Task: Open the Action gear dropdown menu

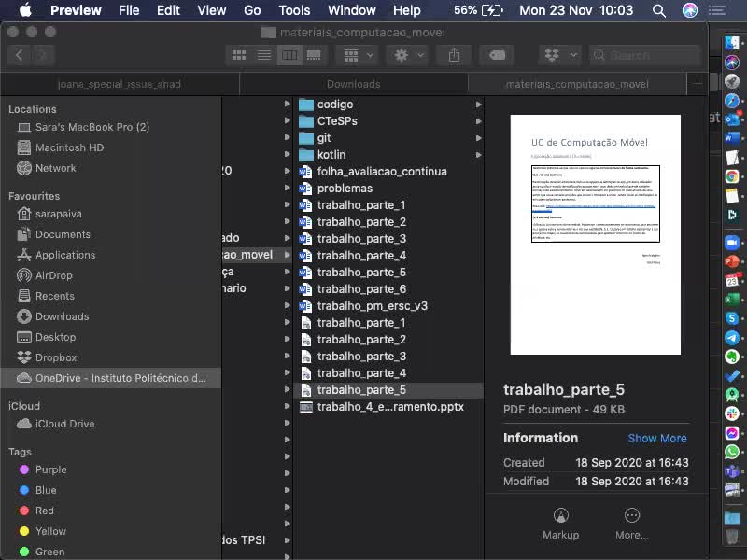Action: point(407,55)
